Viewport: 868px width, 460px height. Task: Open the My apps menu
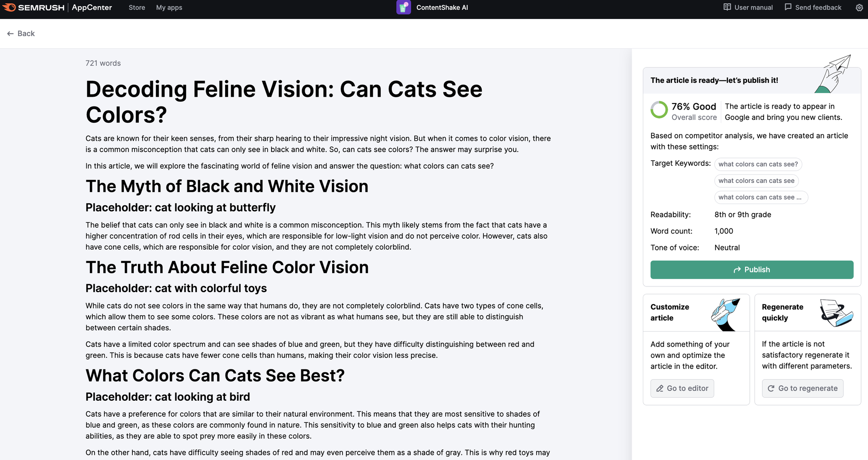(169, 7)
